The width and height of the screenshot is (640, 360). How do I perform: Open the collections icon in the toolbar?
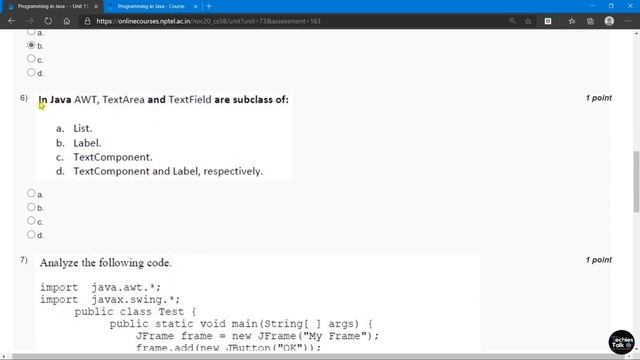590,21
